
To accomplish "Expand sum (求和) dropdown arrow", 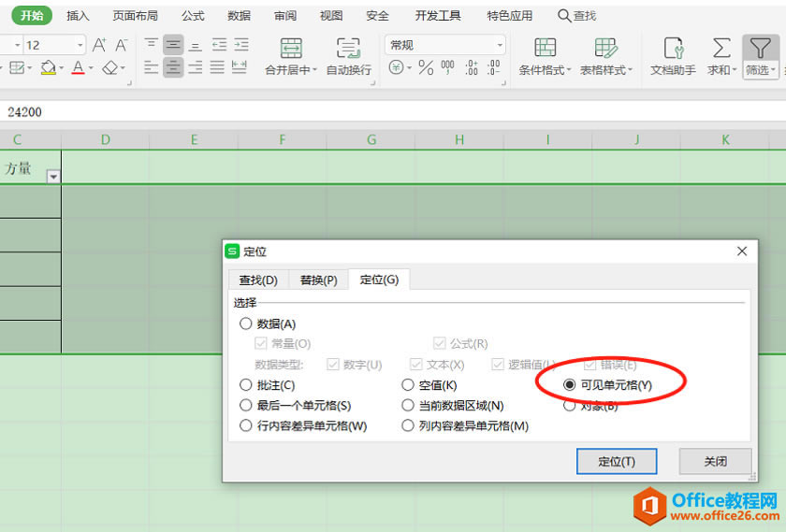I will point(734,70).
